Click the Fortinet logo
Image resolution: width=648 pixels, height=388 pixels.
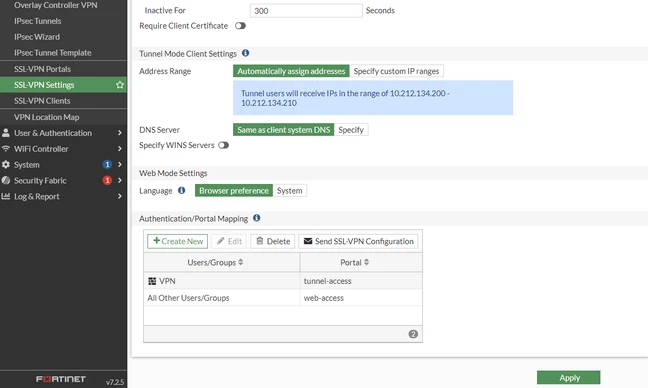click(x=61, y=379)
